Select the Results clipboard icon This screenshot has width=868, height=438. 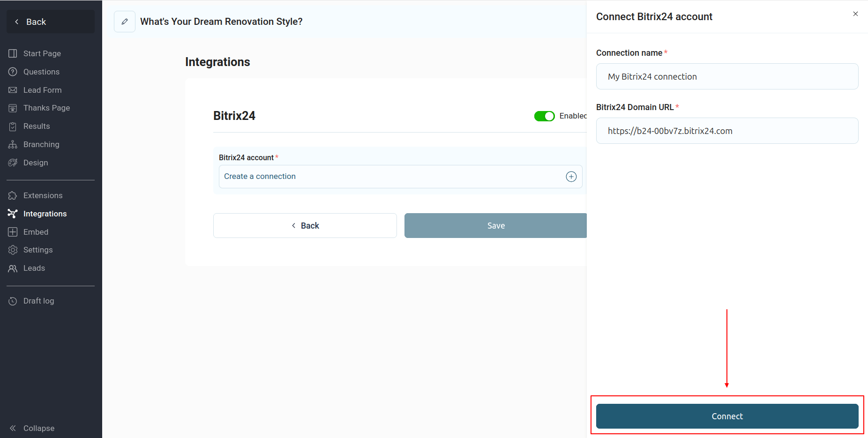(13, 126)
